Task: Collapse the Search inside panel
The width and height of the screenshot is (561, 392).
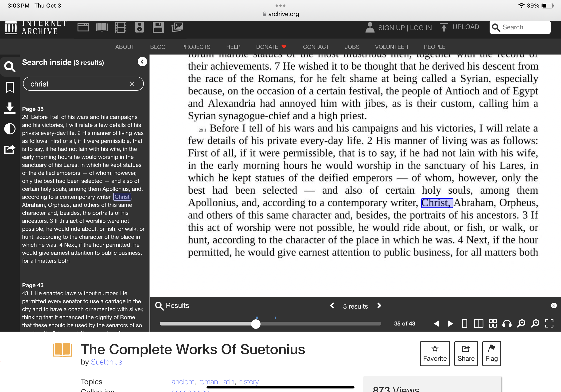Action: pyautogui.click(x=142, y=62)
